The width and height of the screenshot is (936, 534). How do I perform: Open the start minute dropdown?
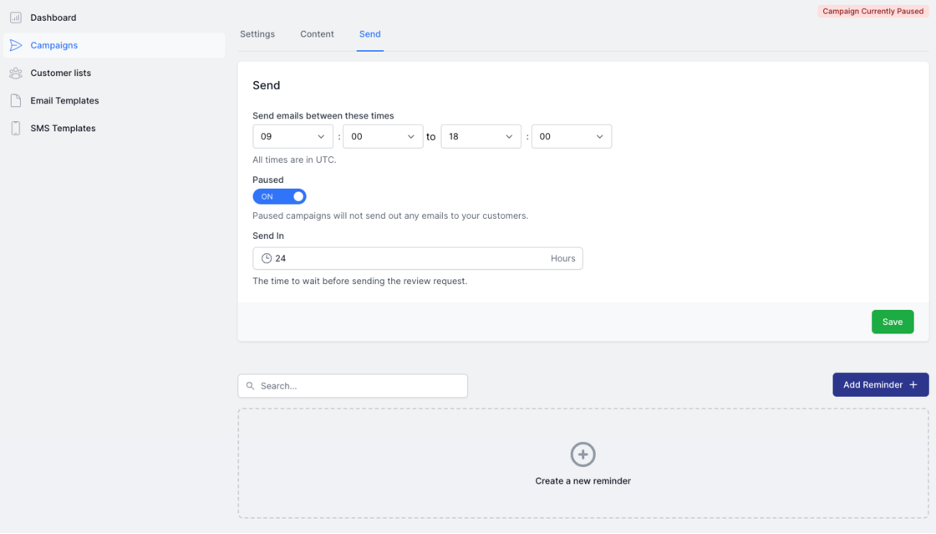pos(382,136)
